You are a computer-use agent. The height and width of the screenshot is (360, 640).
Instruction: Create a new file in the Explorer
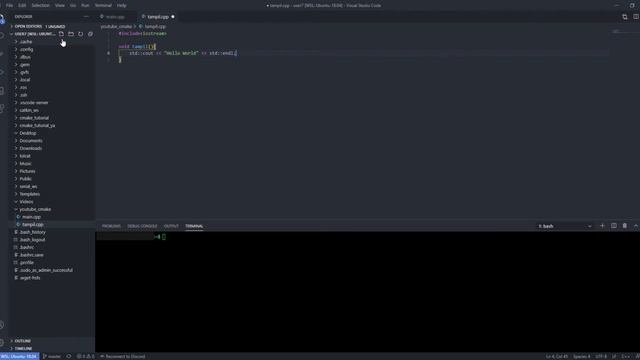pos(61,34)
